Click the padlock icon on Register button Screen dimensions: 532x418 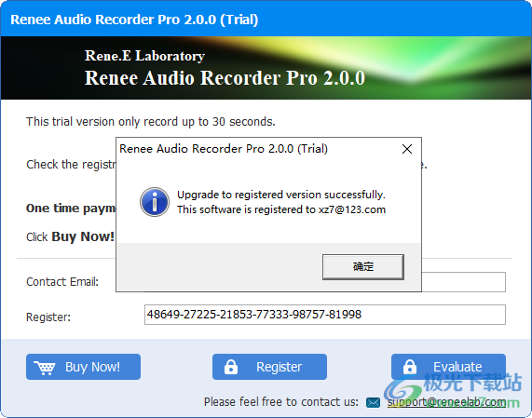point(231,367)
